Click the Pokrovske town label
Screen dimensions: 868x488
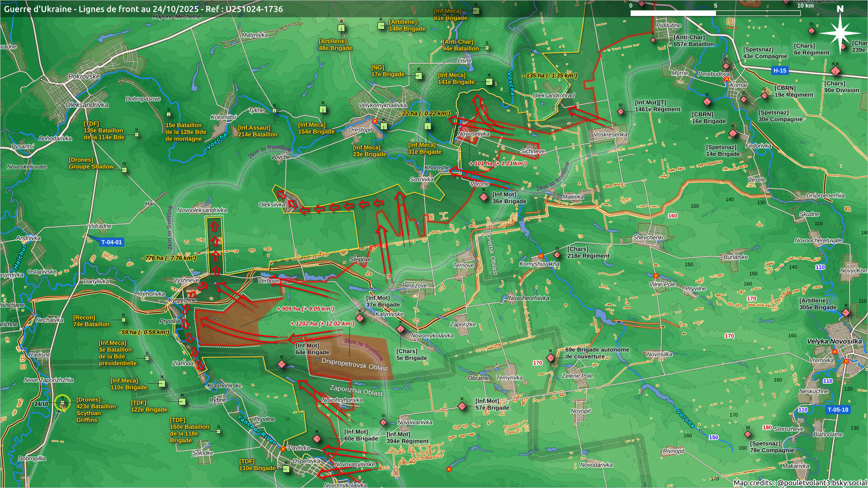click(84, 76)
